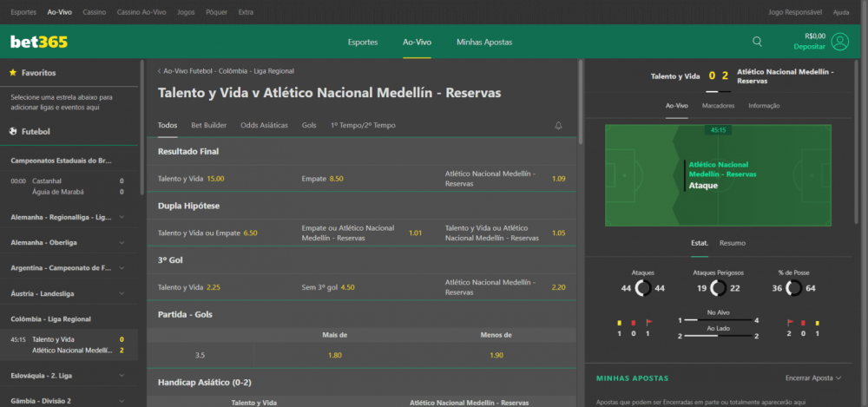
Task: Go to Ao-Vivo in the green header
Action: coord(417,42)
